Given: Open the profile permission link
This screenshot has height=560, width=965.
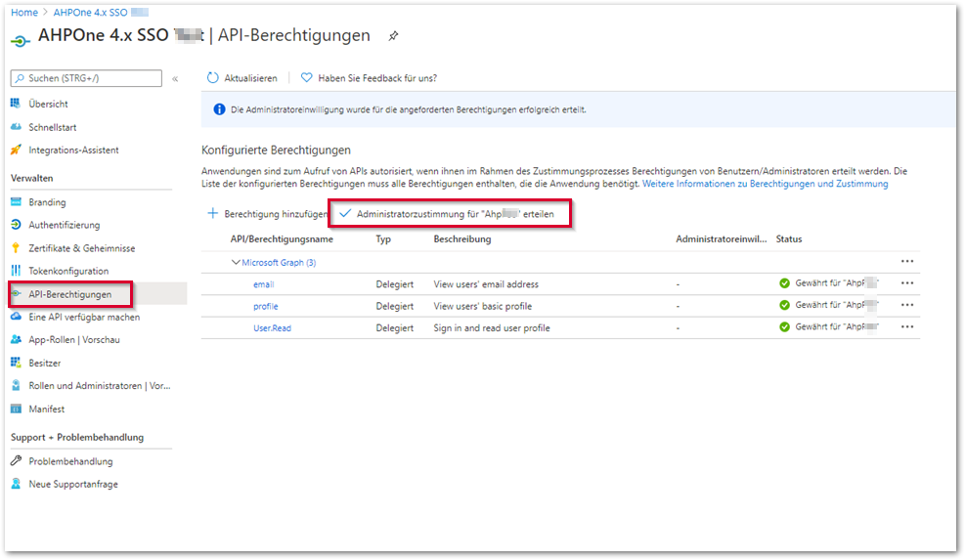Looking at the screenshot, I should point(266,307).
